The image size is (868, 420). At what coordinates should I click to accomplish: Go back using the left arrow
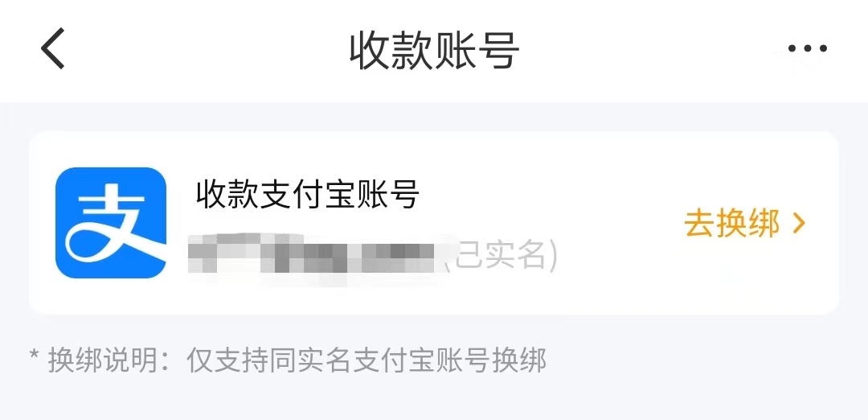coord(53,49)
